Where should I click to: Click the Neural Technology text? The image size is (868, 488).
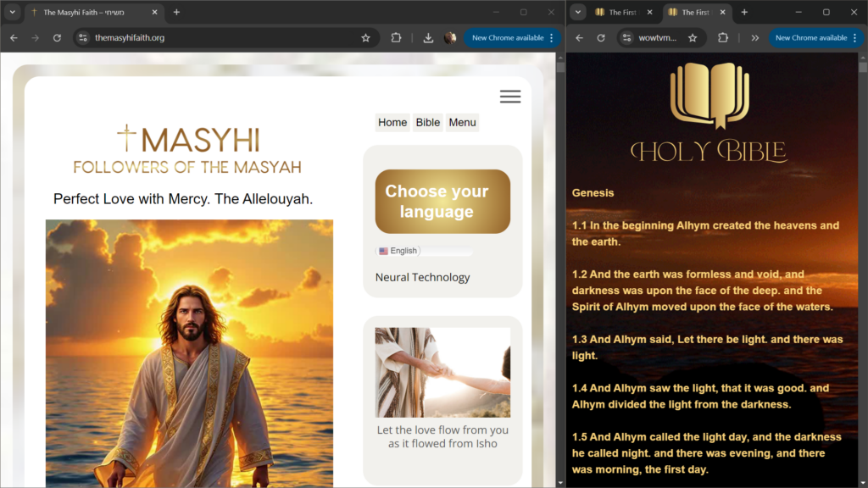pyautogui.click(x=422, y=277)
